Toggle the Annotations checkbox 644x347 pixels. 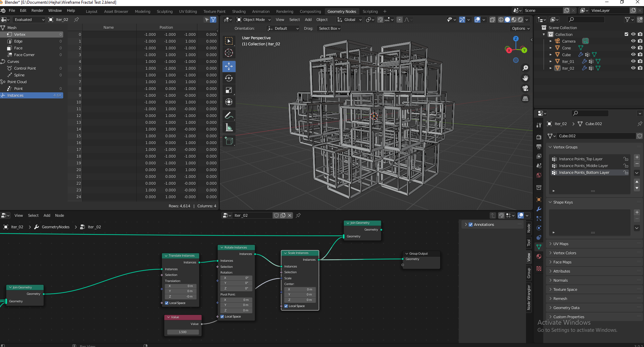click(x=471, y=225)
